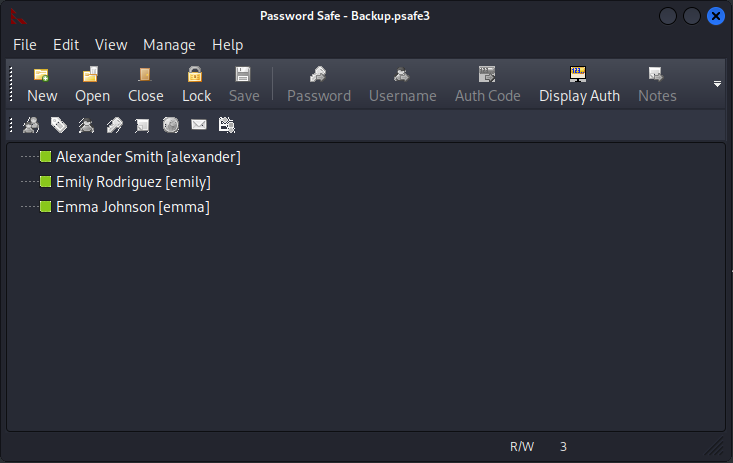The height and width of the screenshot is (463, 733).
Task: Click the globe URL drag icon
Action: [171, 125]
